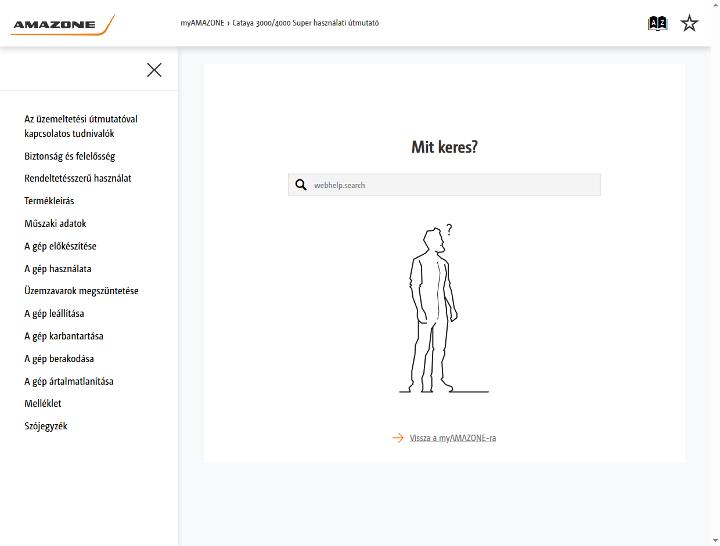Image resolution: width=720 pixels, height=546 pixels.
Task: Click the thinking man illustration
Action: pyautogui.click(x=439, y=309)
